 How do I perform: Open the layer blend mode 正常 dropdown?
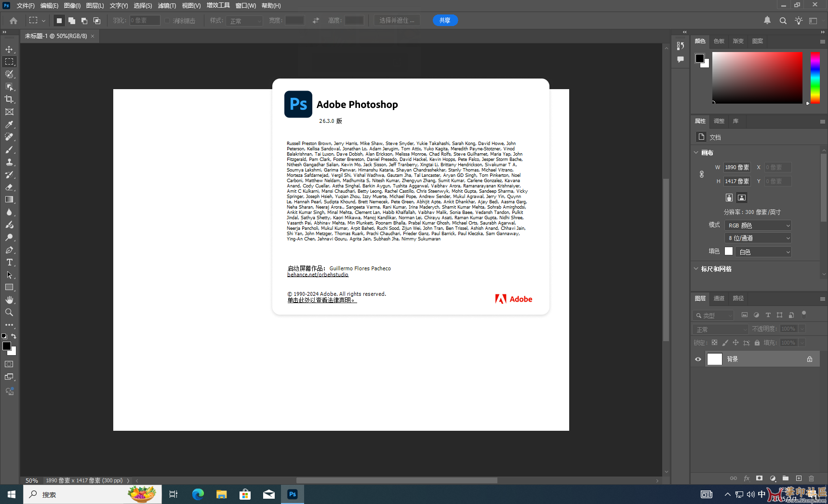(x=721, y=329)
